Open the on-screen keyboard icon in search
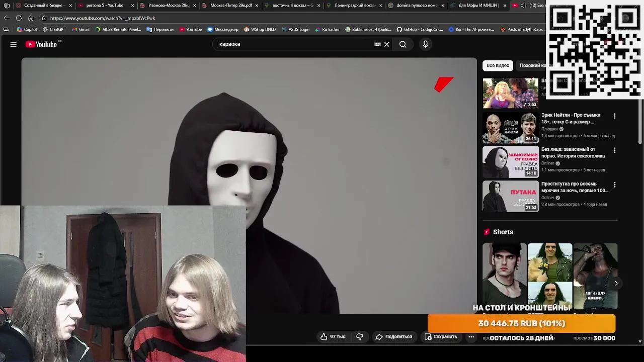Screen dimensions: 644x362 377,44
